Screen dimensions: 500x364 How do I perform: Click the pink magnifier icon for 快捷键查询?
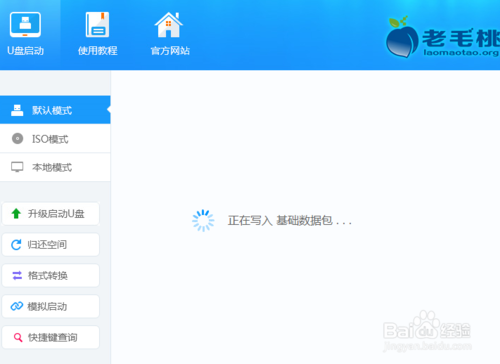pos(18,337)
